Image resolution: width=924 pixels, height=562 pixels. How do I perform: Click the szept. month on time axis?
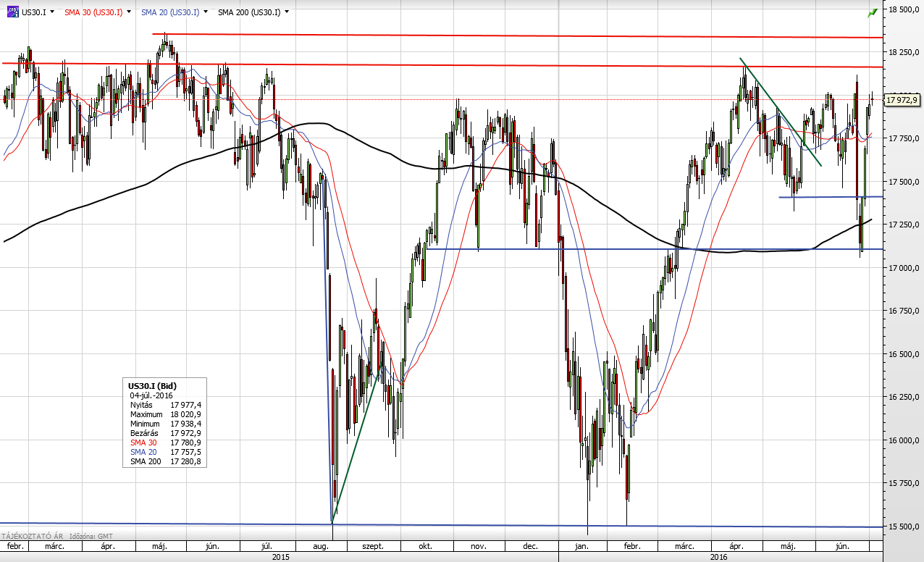372,547
